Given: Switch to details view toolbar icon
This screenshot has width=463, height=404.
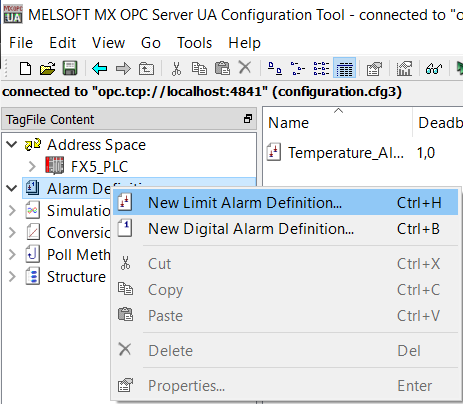Looking at the screenshot, I should pyautogui.click(x=344, y=68).
